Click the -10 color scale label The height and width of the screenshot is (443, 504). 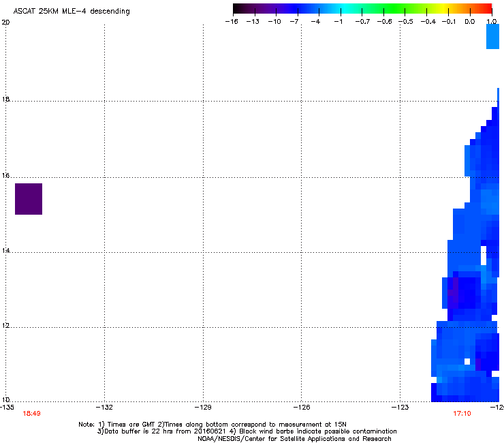coord(274,22)
